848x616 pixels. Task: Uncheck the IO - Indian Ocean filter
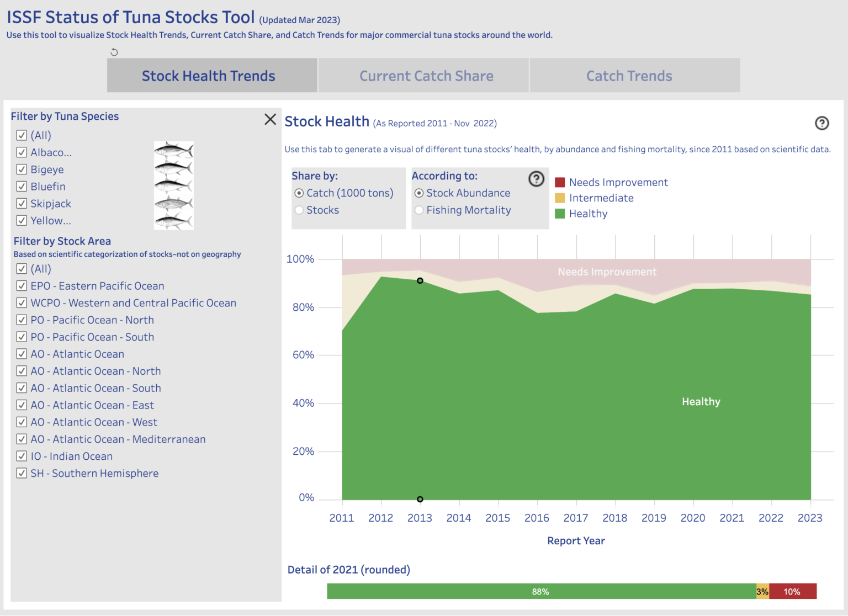click(22, 456)
